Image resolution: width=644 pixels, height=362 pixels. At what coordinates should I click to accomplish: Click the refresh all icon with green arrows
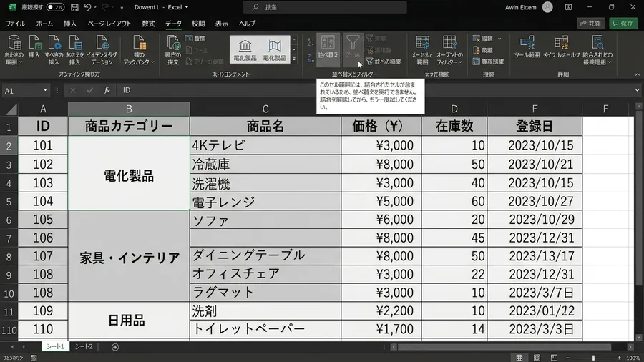[173, 43]
